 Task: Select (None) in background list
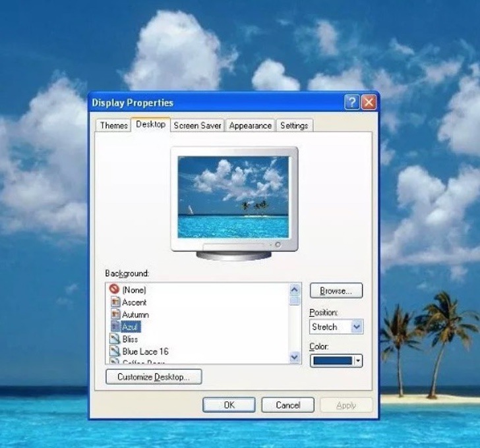pyautogui.click(x=134, y=290)
